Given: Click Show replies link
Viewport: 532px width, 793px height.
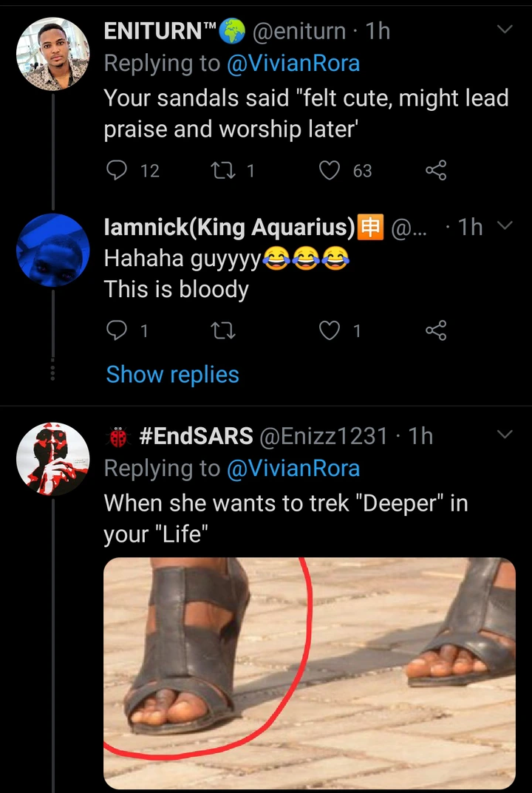Looking at the screenshot, I should click(172, 375).
